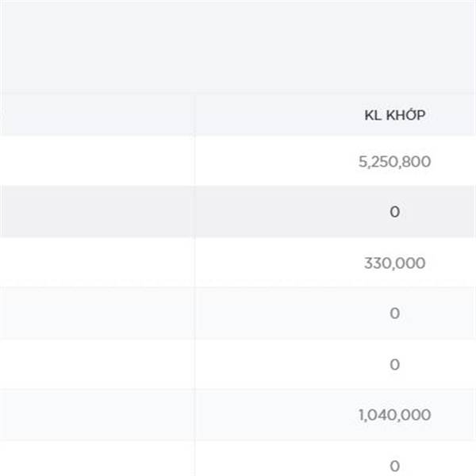
Task: Click the column divider beside the KL KHỚP header
Action: point(195,116)
